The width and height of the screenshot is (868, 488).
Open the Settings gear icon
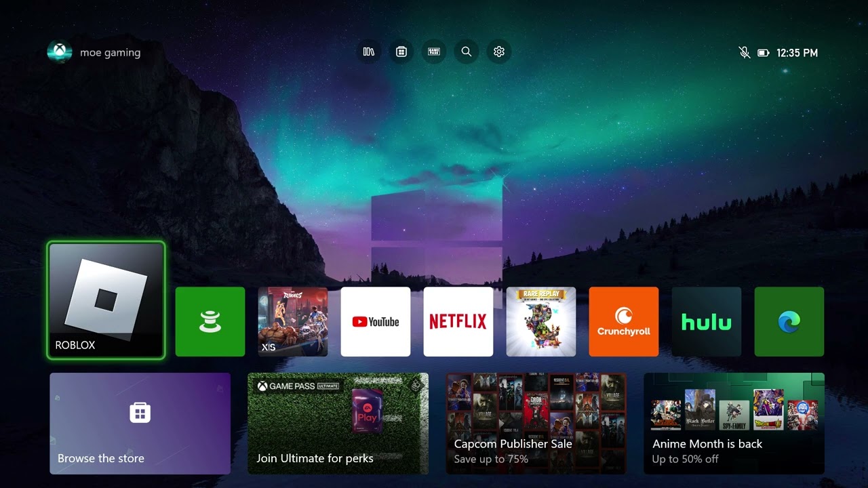click(499, 52)
